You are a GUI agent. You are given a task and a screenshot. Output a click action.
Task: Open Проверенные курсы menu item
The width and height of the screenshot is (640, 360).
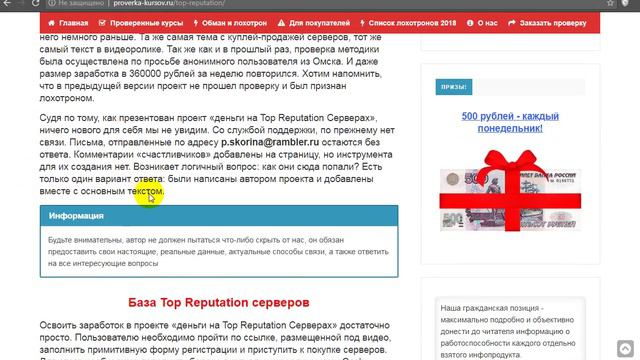coord(141,23)
